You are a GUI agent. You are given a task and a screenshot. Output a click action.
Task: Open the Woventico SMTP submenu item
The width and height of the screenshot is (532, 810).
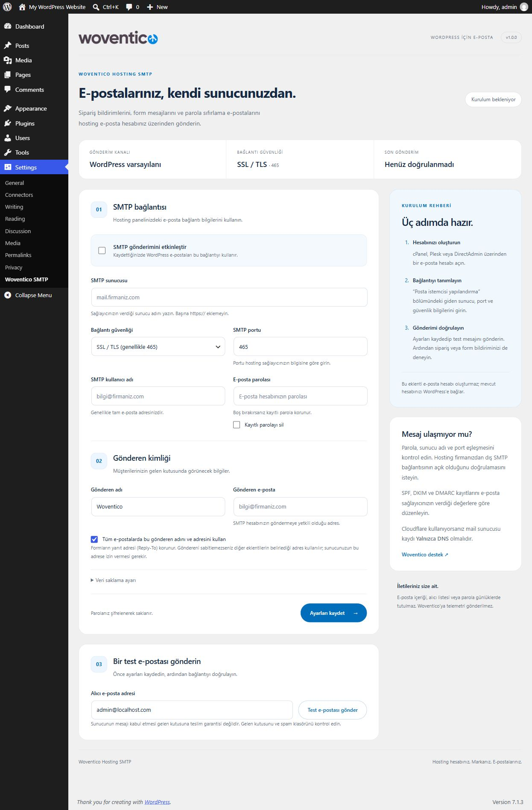point(26,279)
